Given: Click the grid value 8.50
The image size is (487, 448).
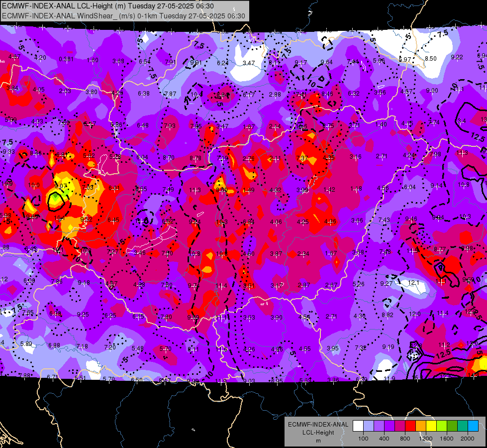Looking at the screenshot, I should coord(431,58).
